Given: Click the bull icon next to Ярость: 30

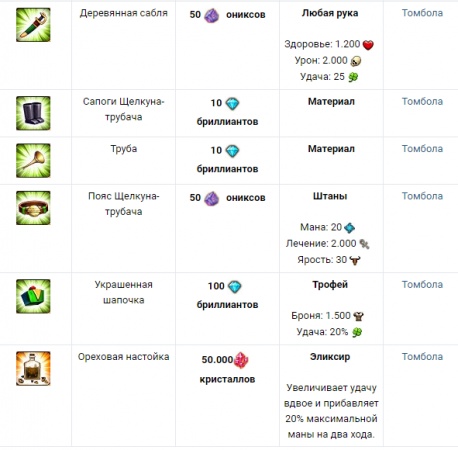Looking at the screenshot, I should pos(355,260).
